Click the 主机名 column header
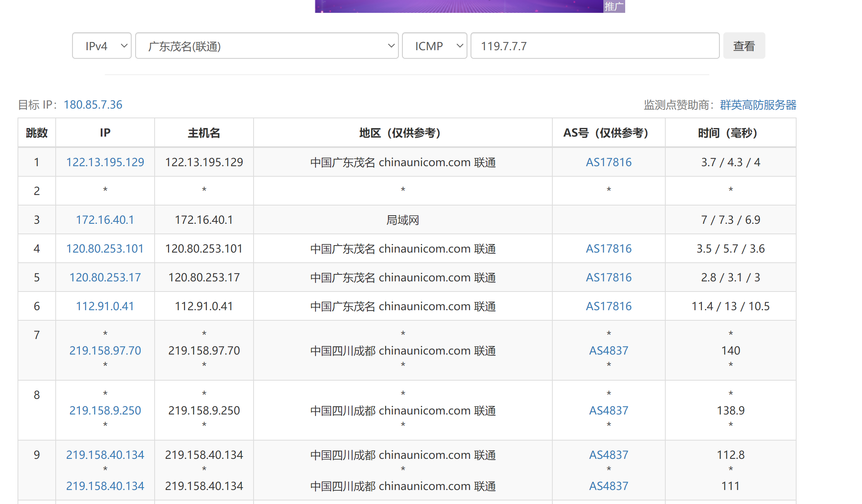This screenshot has width=862, height=504. 204,133
